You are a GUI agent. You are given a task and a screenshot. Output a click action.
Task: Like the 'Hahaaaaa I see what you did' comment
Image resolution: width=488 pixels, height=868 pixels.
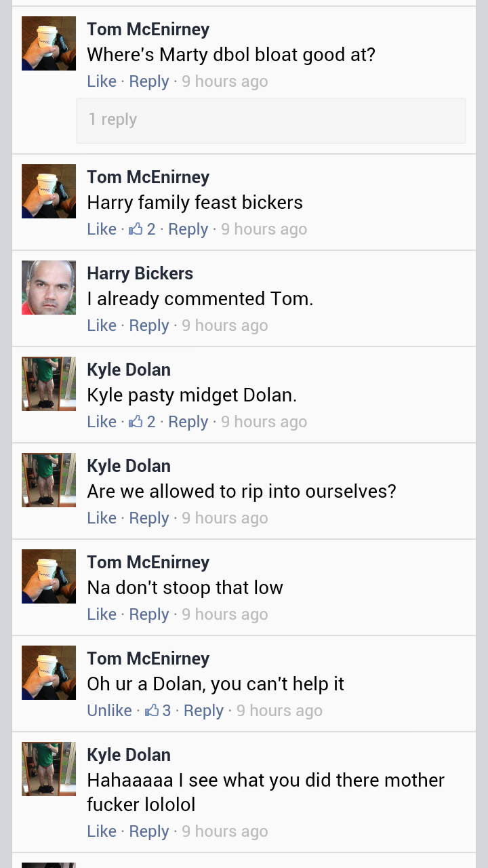(102, 831)
